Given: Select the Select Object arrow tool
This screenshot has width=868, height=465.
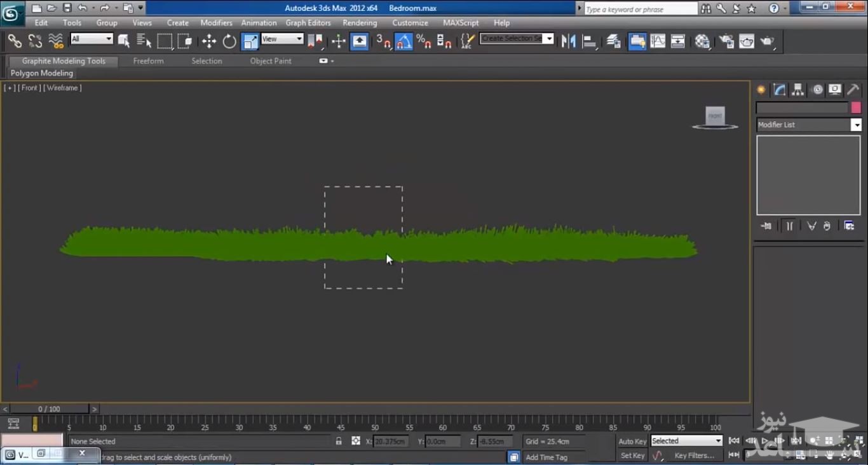Looking at the screenshot, I should 124,41.
